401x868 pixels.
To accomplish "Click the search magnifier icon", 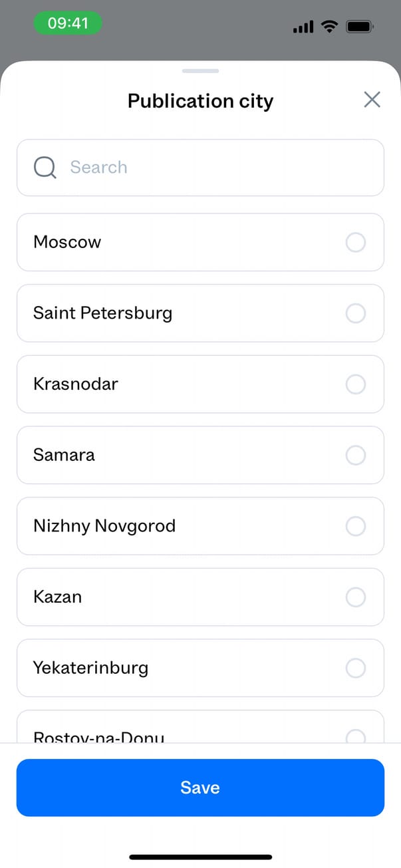I will coord(45,168).
